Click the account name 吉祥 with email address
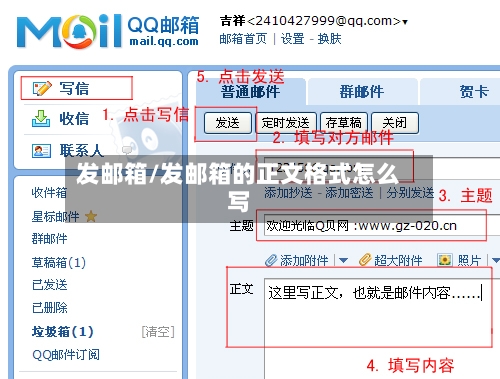Image resolution: width=500 pixels, height=379 pixels. point(310,21)
